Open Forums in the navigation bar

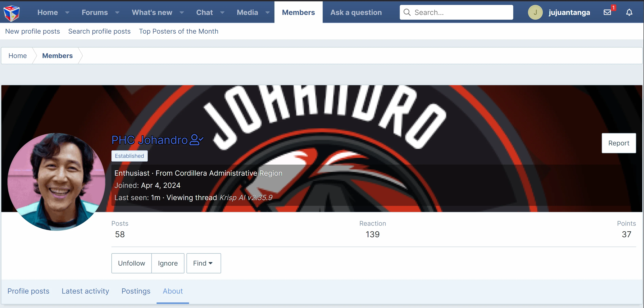(x=95, y=12)
